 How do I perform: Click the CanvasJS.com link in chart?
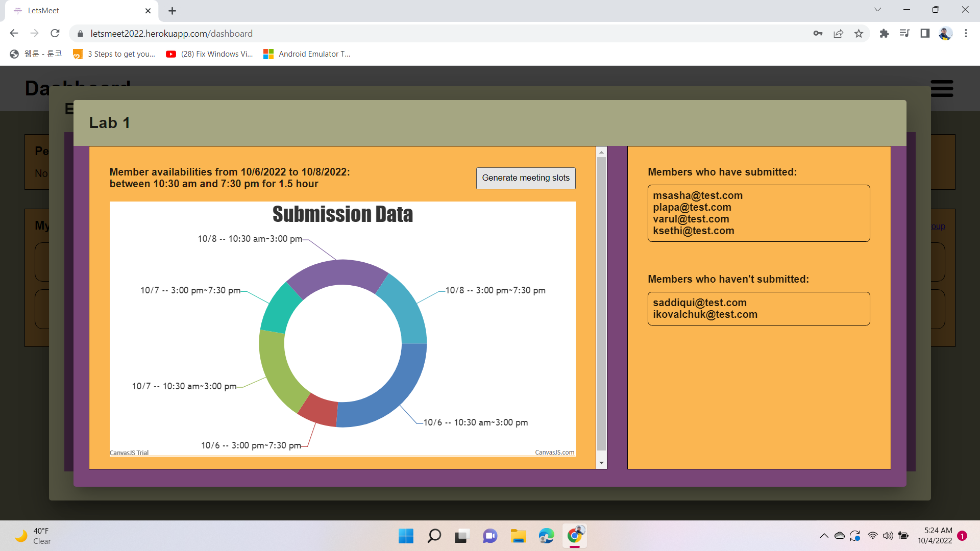554,453
